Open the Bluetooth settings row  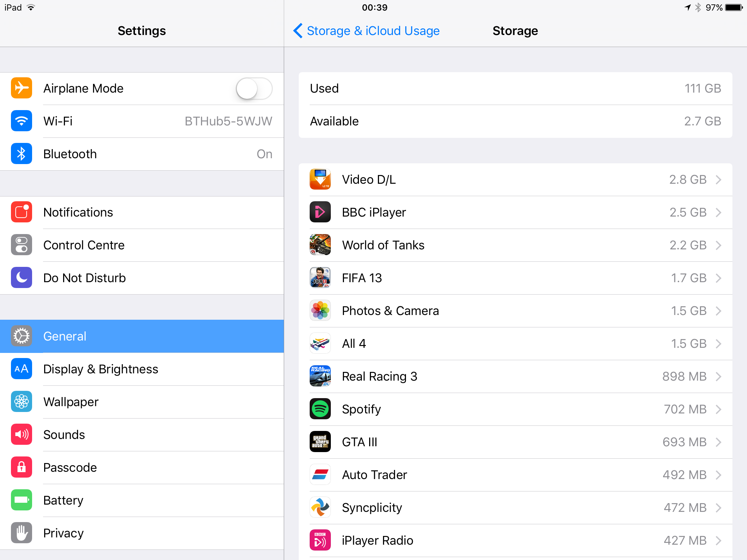click(142, 154)
